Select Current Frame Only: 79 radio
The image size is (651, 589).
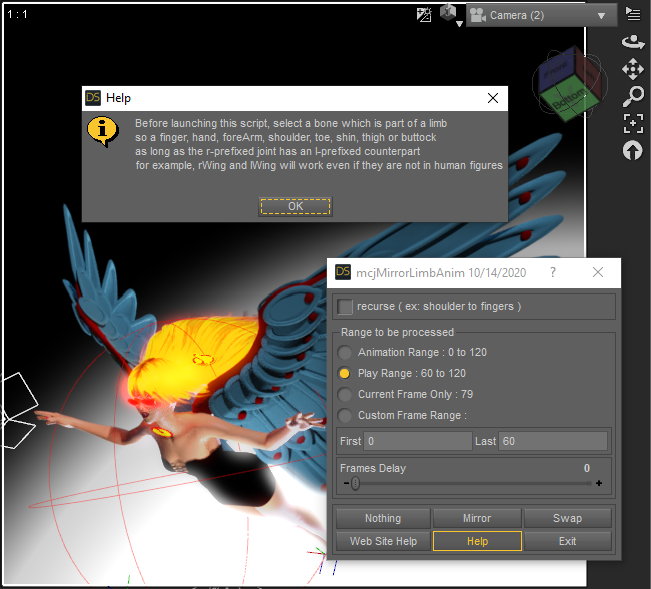[x=345, y=394]
